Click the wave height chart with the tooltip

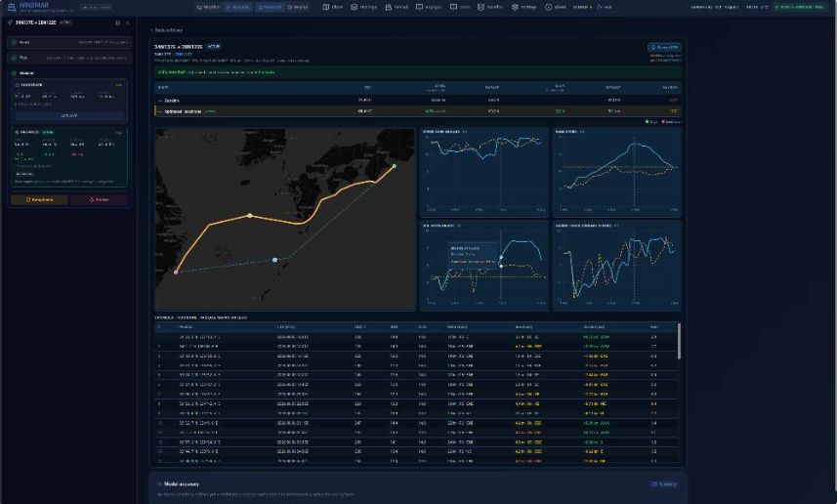point(483,266)
